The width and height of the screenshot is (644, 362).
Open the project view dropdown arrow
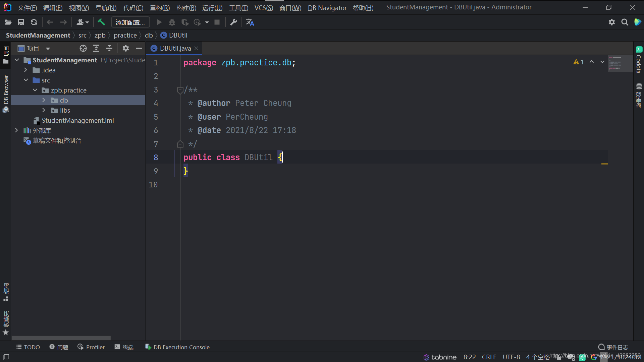coord(48,49)
